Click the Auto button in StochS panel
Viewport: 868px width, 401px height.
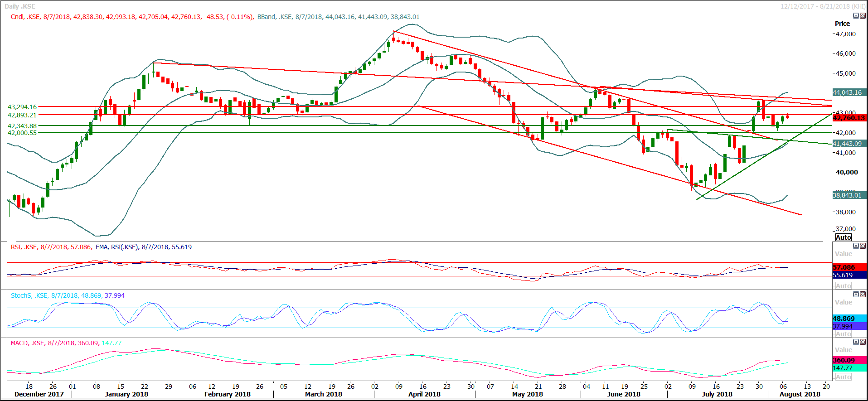(844, 334)
